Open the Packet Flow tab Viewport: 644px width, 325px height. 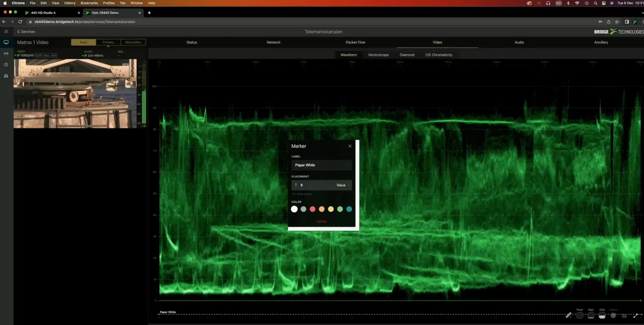[x=355, y=42]
